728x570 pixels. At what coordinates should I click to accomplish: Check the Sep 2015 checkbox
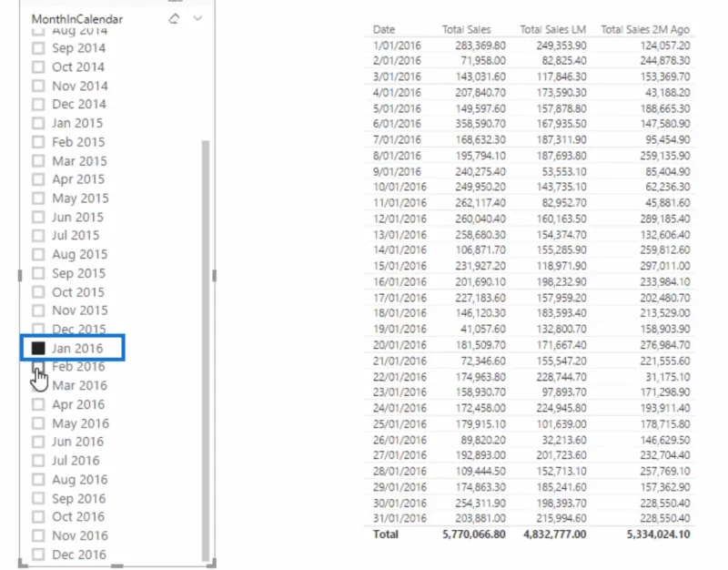38,273
